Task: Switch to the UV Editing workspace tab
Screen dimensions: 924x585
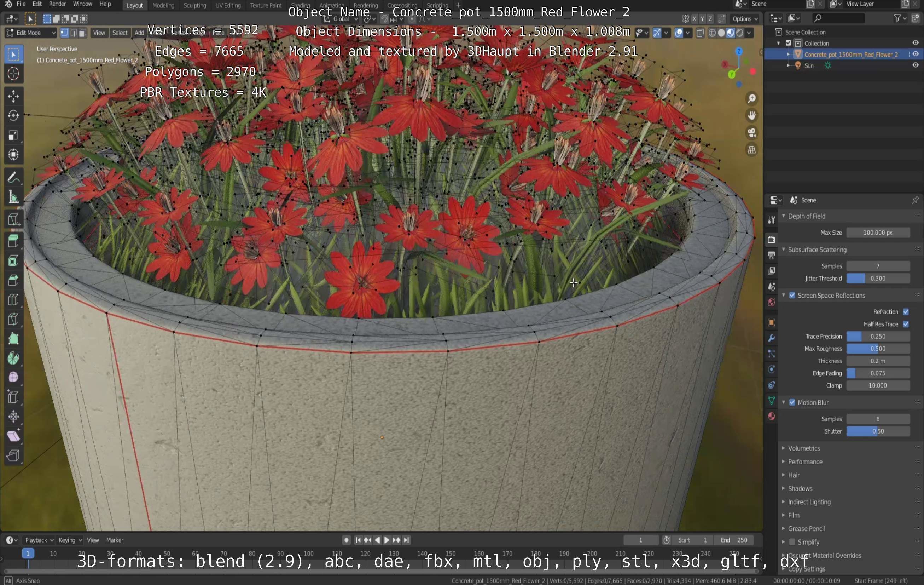Action: coord(228,5)
